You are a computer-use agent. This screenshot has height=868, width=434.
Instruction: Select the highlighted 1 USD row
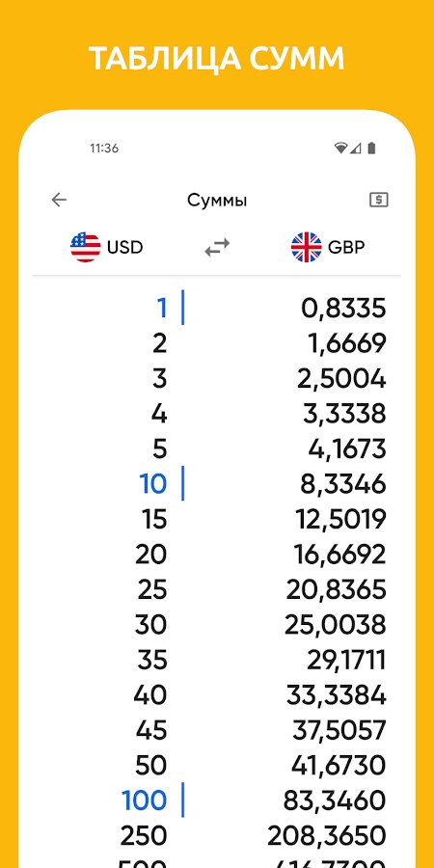point(217,308)
